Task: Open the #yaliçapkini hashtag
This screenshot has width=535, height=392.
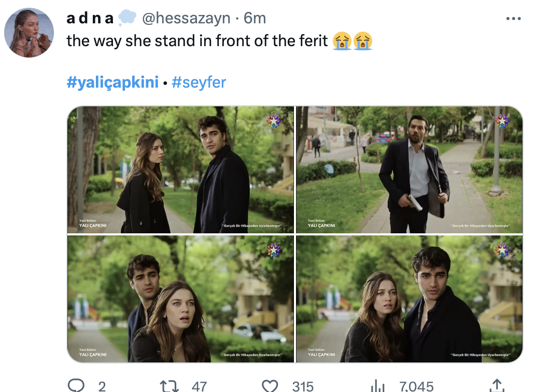Action: pos(112,82)
